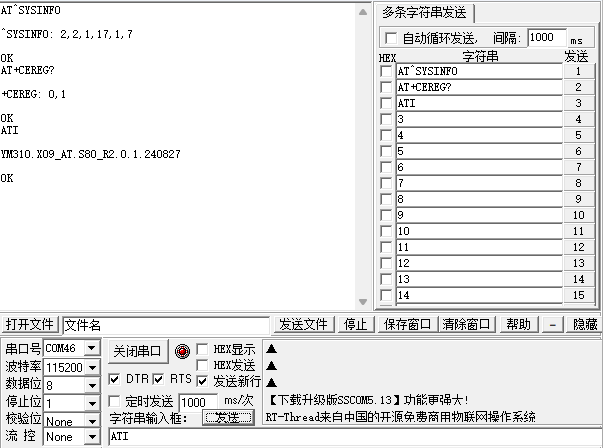The height and width of the screenshot is (448, 603).
Task: Click the 清除窗口 button
Action: pos(466,325)
